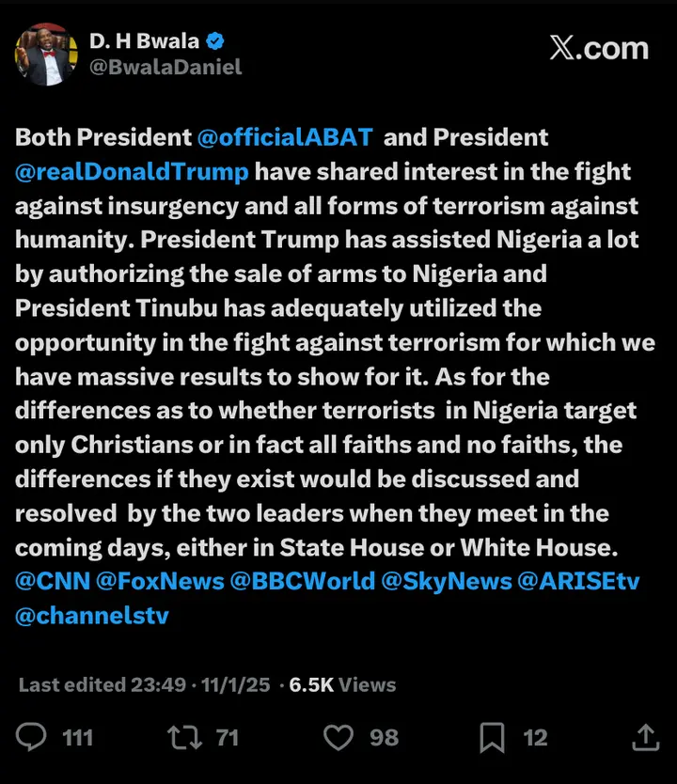Go to the @BBCWorld mention

[303, 581]
